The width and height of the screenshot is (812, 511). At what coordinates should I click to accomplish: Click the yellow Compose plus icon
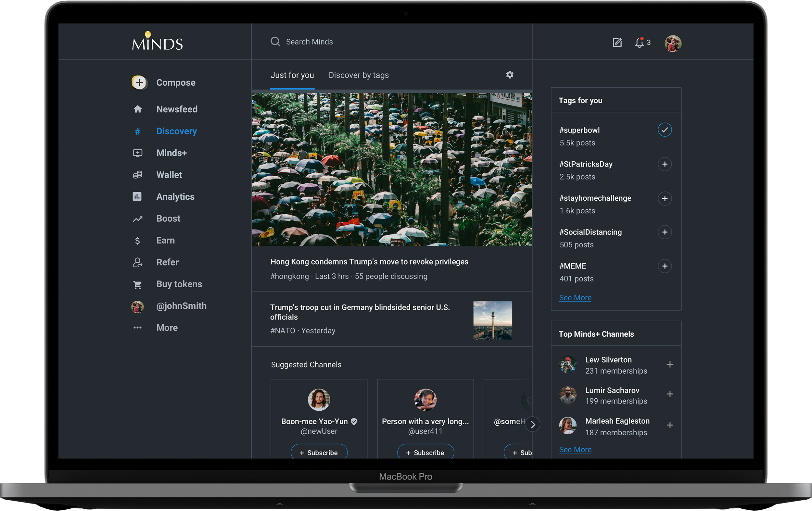(139, 82)
